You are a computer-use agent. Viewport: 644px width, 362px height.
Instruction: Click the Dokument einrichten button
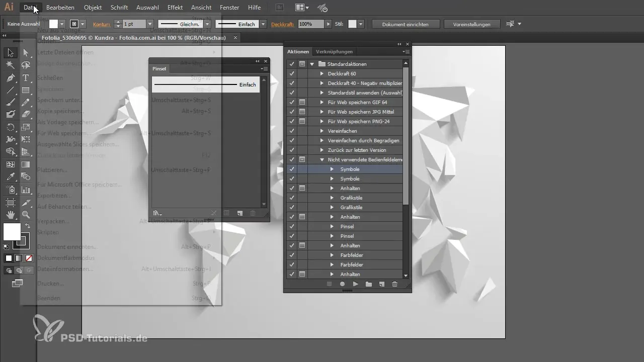(x=406, y=24)
